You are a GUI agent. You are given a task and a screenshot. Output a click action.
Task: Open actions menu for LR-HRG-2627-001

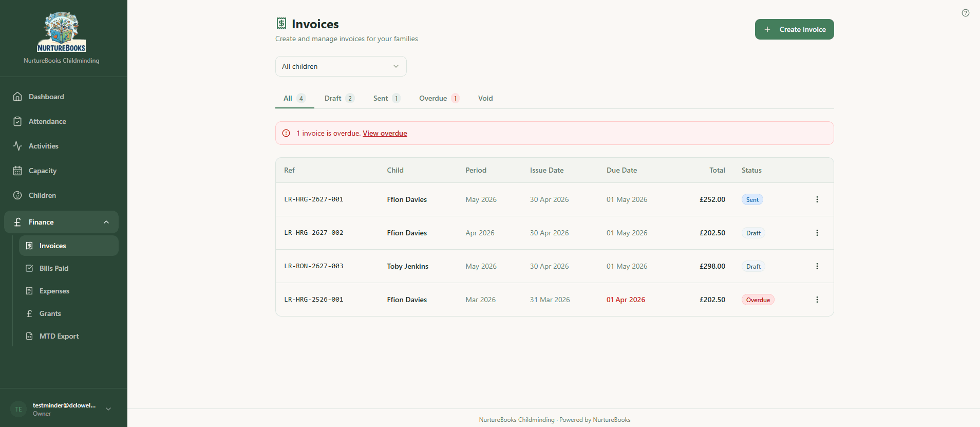coord(817,199)
